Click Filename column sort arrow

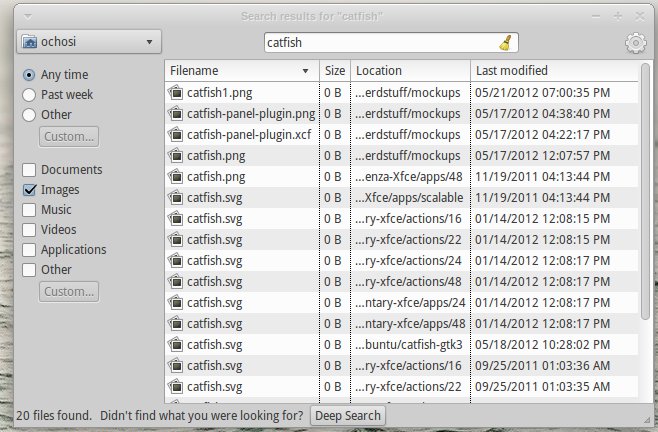pos(306,71)
